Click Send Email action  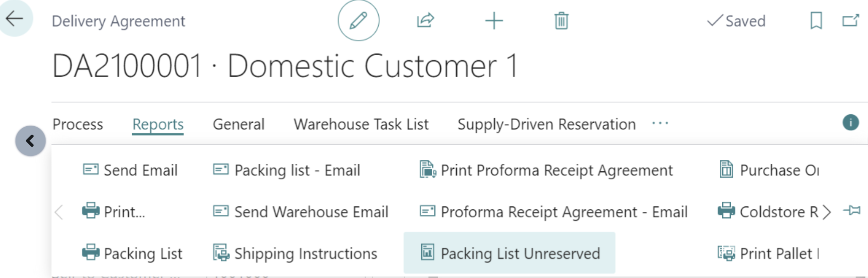(x=130, y=170)
